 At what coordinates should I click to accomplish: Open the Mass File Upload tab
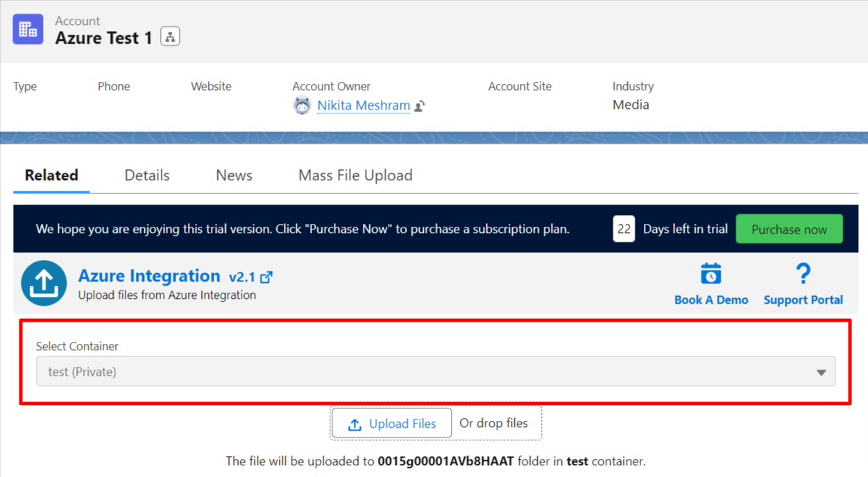[355, 175]
